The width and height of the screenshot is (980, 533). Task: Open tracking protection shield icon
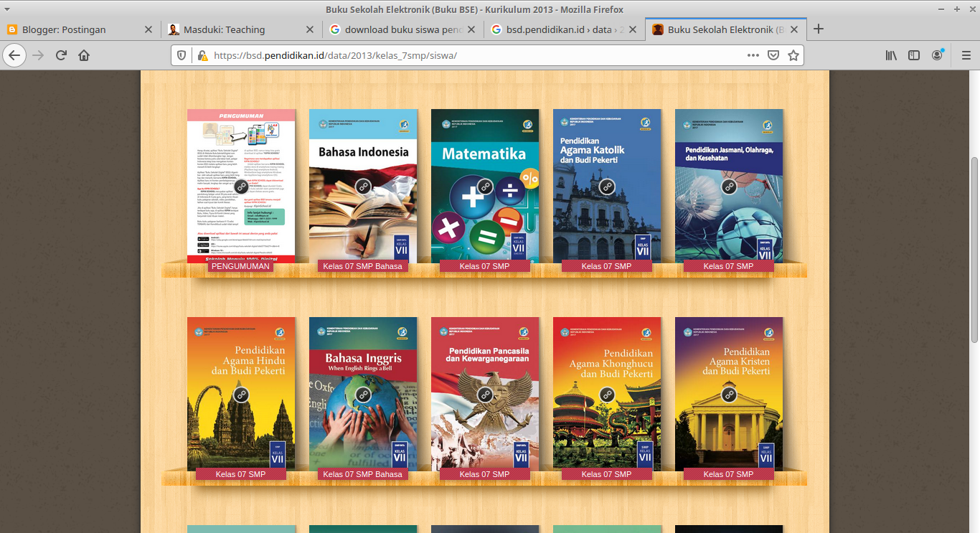point(182,55)
